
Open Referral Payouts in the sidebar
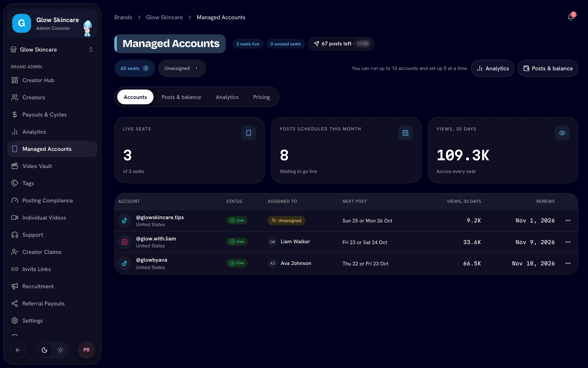point(52,304)
